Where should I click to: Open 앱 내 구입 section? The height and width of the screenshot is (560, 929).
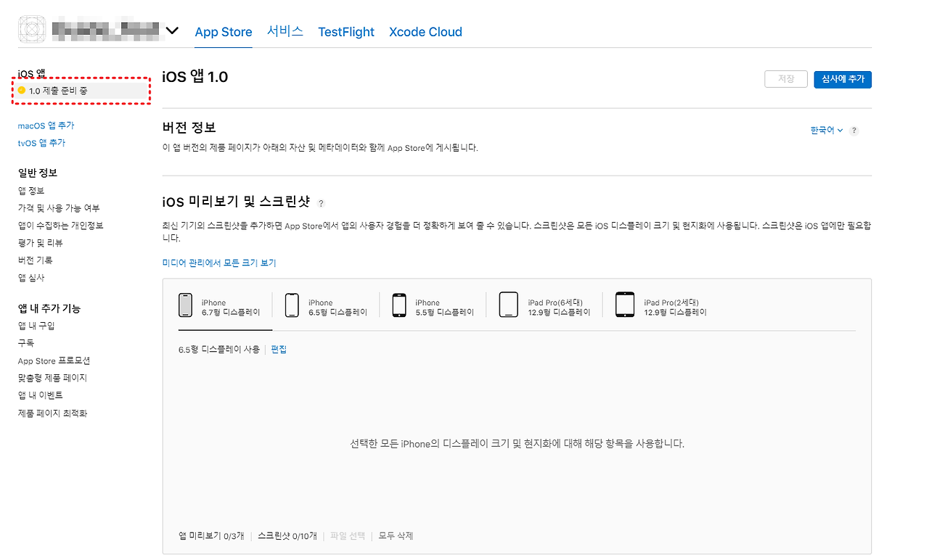click(x=36, y=326)
